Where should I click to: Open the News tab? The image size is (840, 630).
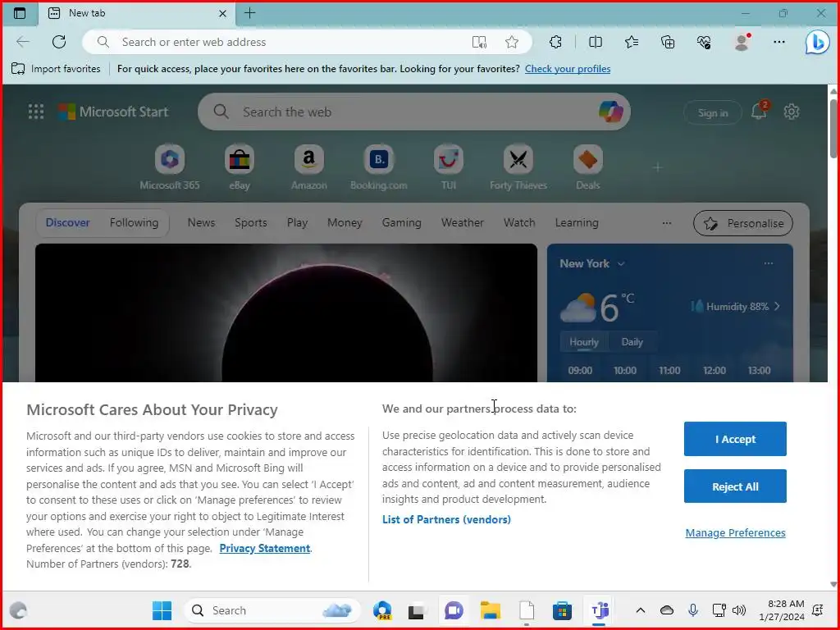point(201,222)
